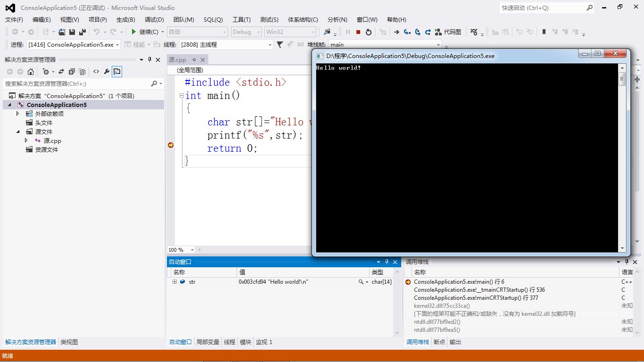Click the breakpoint arrow marker in editor margin
Viewport: 644px width, 362px height.
171,145
